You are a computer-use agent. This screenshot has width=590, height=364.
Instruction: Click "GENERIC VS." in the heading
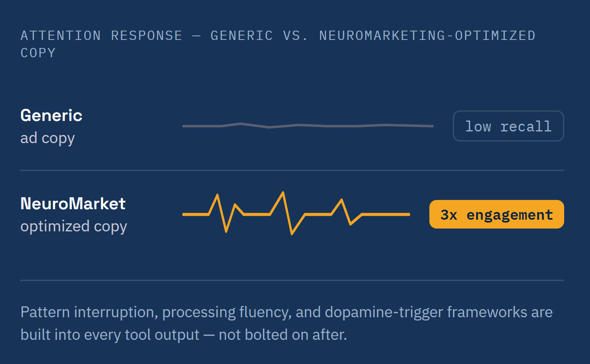pyautogui.click(x=259, y=35)
